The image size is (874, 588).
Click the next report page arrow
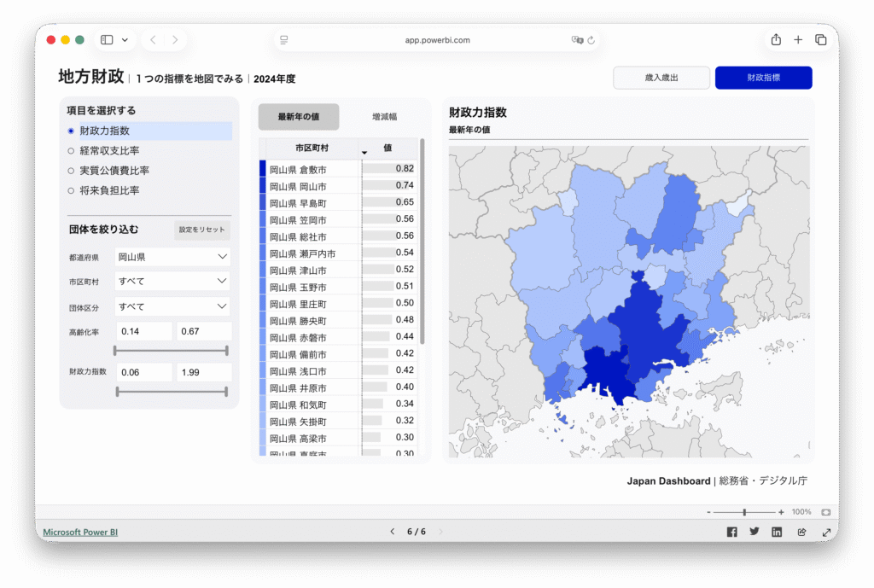(441, 532)
